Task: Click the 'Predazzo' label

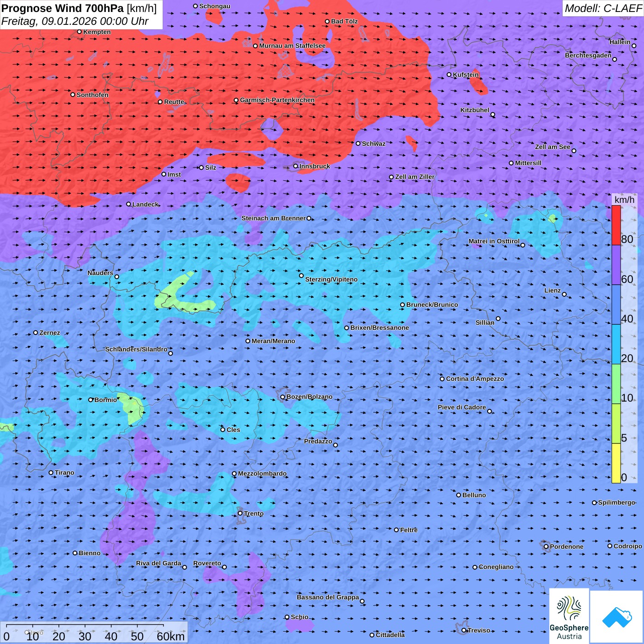Action: (x=318, y=441)
